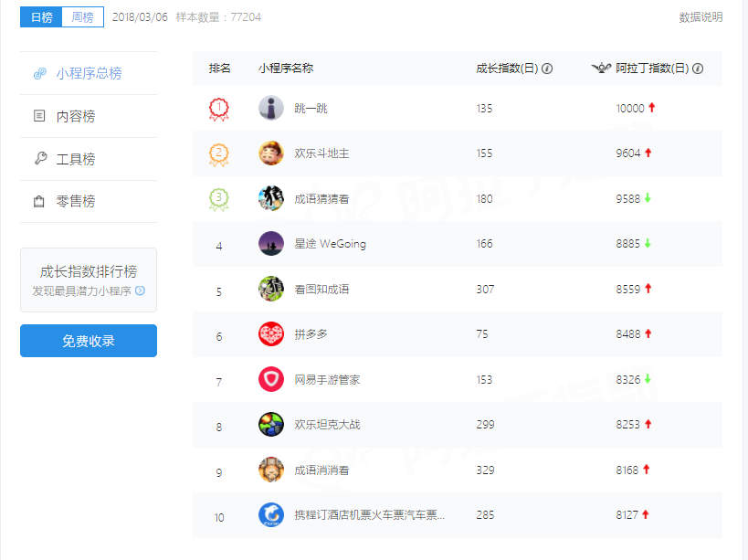Viewport: 748px width, 560px height.
Task: Click the growth index value 329
Action: (485, 470)
